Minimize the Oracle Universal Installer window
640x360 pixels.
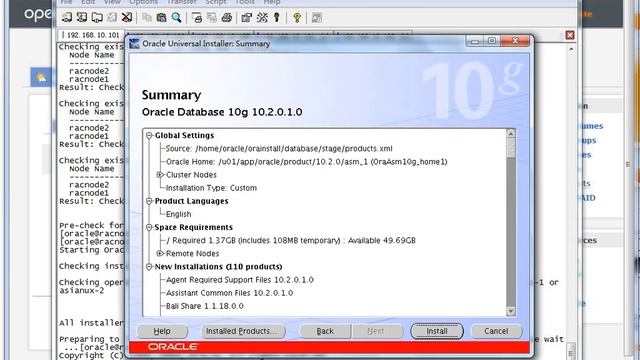pos(475,41)
